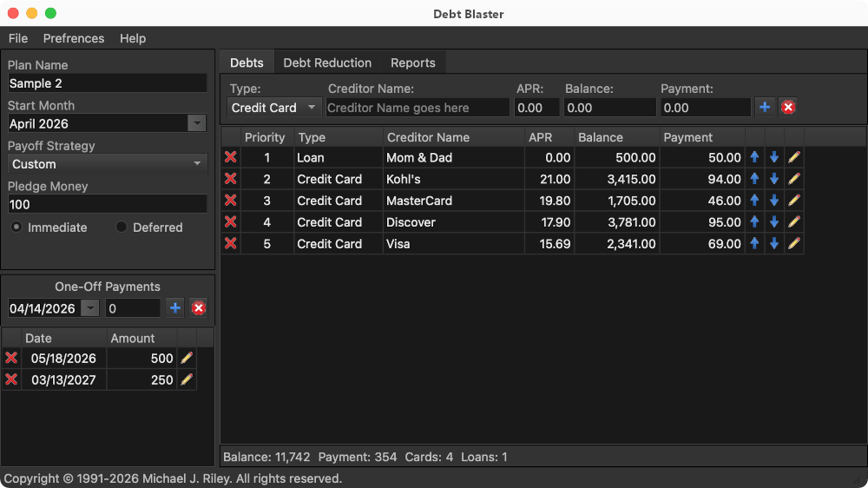The height and width of the screenshot is (488, 868).
Task: Move Mom & Dad loan down
Action: coord(774,157)
